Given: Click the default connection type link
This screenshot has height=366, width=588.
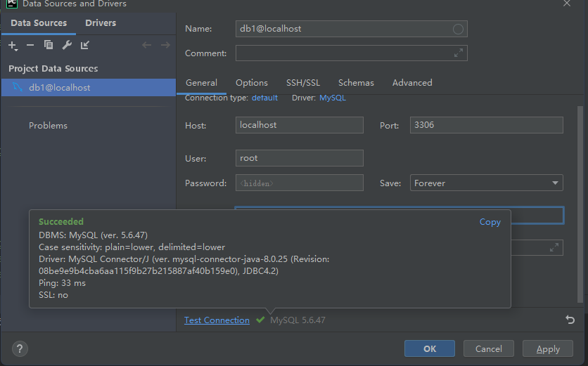Looking at the screenshot, I should [x=264, y=98].
